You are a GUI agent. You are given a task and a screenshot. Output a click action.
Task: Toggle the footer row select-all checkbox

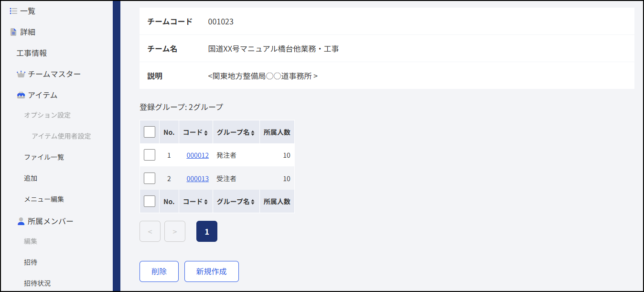150,201
